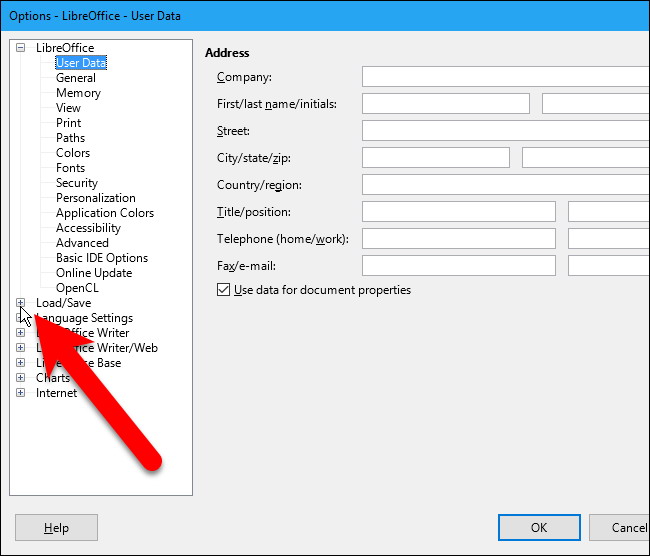
Task: Click the Country/region input field
Action: coord(505,185)
